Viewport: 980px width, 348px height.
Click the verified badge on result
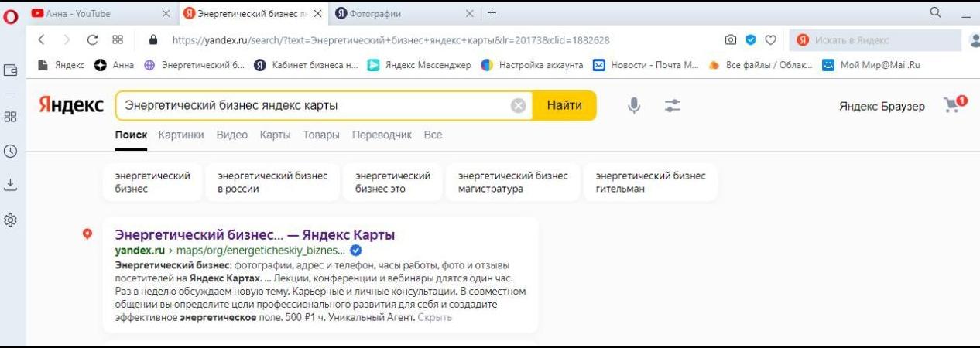point(355,251)
